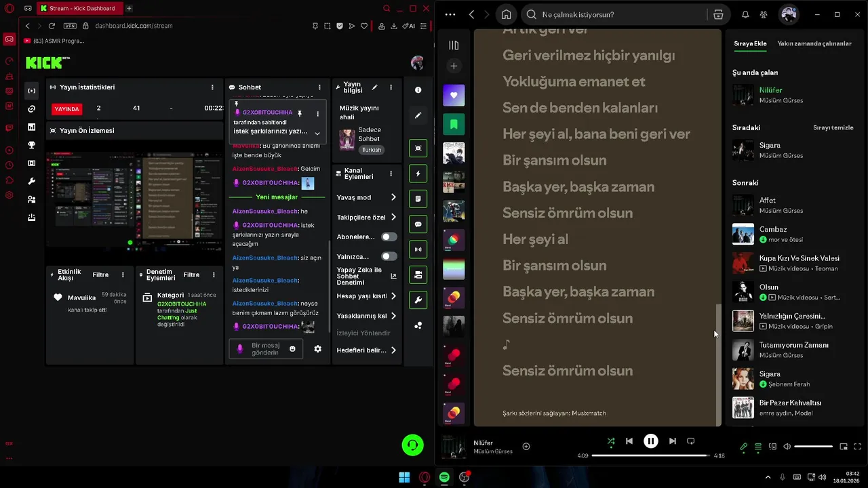Open Yapay Zeka ile Sohbet Denetimi external link
The image size is (868, 488).
pos(393,276)
